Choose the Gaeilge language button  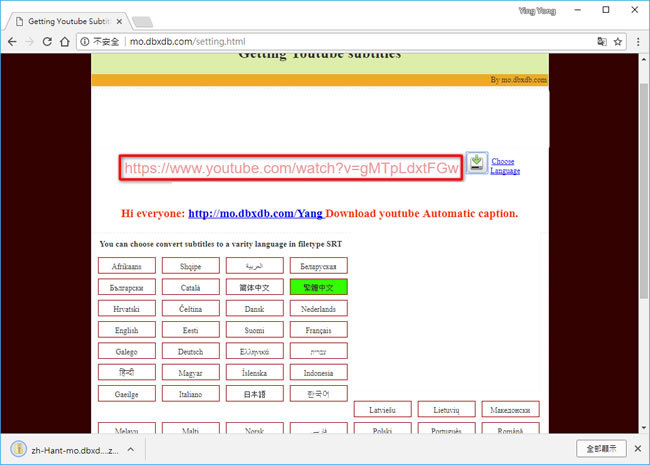pos(127,394)
